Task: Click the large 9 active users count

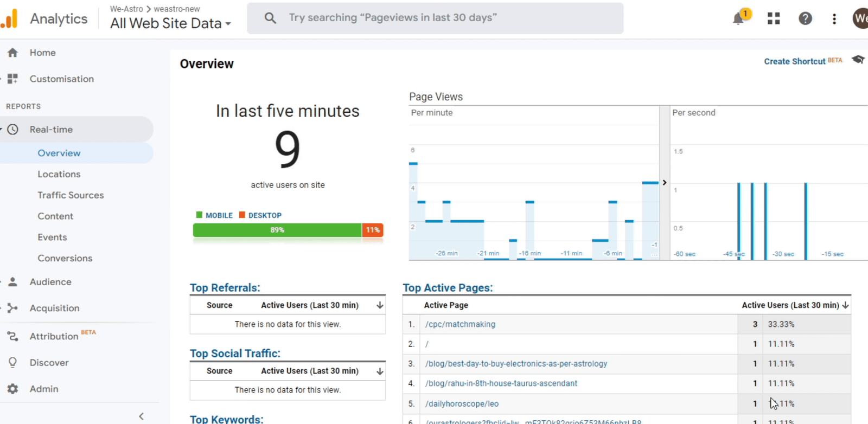Action: click(288, 149)
